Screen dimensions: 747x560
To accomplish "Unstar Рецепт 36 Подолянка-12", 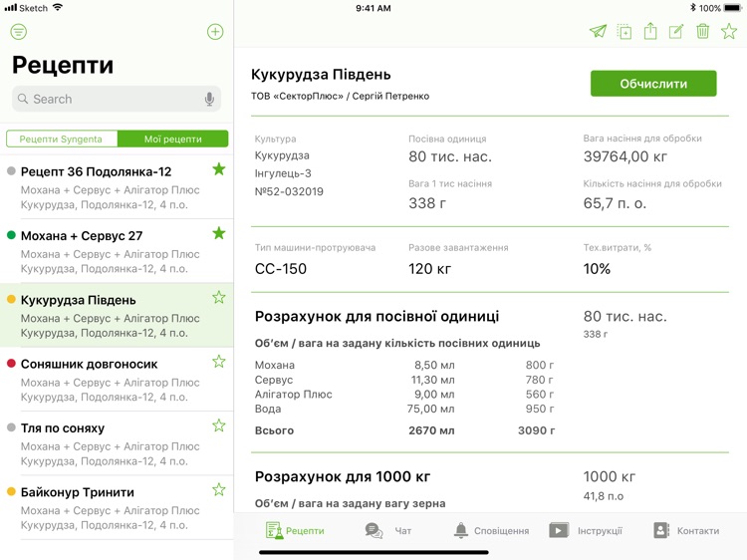I will [218, 170].
